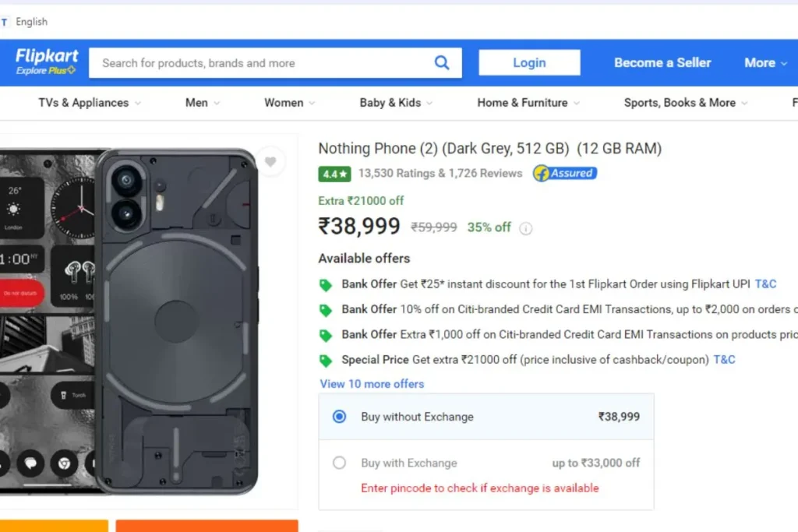Expand the Women category menu
The width and height of the screenshot is (798, 532).
coord(290,103)
